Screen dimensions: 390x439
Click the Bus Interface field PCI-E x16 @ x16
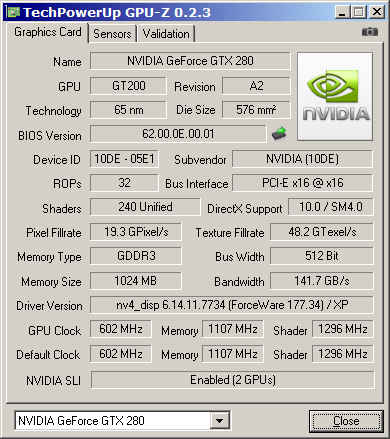[x=302, y=183]
